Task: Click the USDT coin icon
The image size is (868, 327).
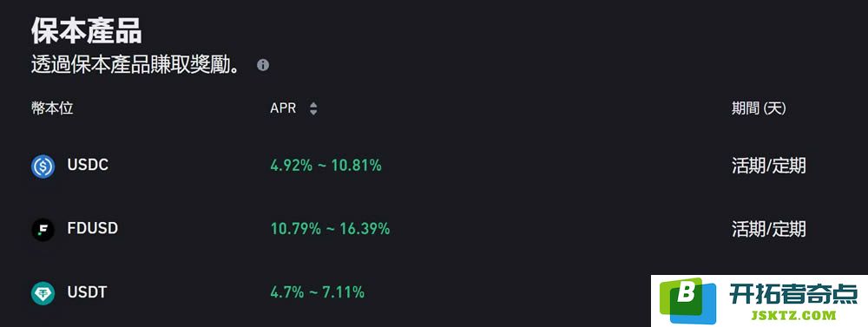Action: click(43, 293)
